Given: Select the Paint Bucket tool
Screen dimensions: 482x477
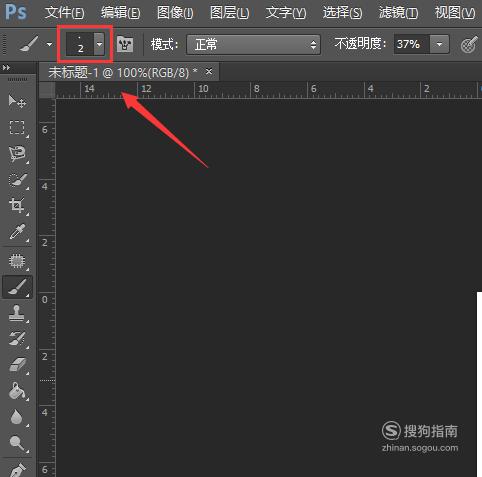Looking at the screenshot, I should click(17, 391).
